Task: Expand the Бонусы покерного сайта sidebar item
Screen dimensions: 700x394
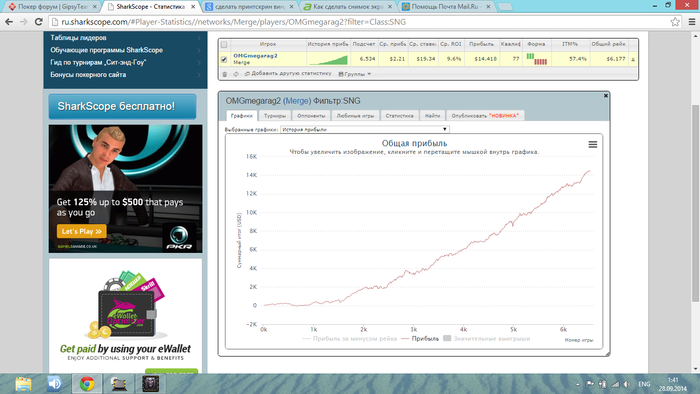Action: point(125,75)
